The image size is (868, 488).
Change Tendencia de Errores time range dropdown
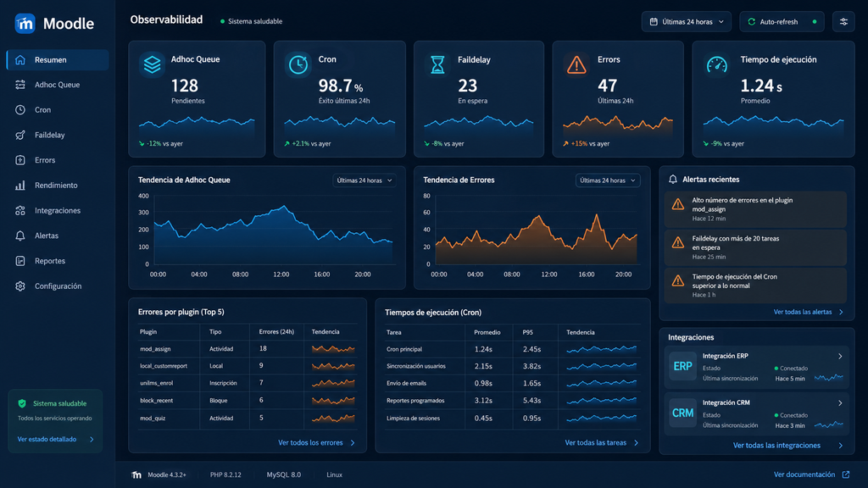click(608, 180)
